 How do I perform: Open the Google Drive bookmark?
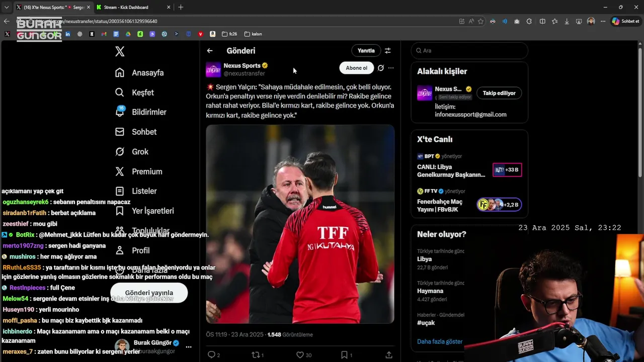pos(128,34)
